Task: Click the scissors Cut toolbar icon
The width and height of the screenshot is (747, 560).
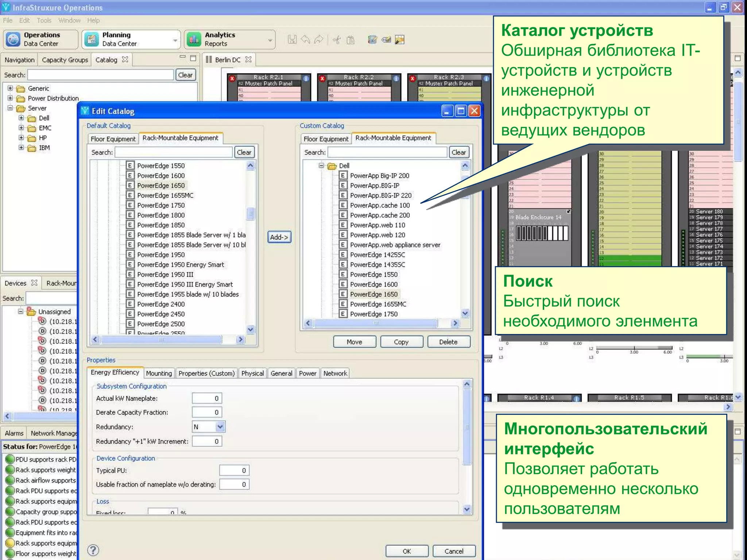Action: click(337, 39)
